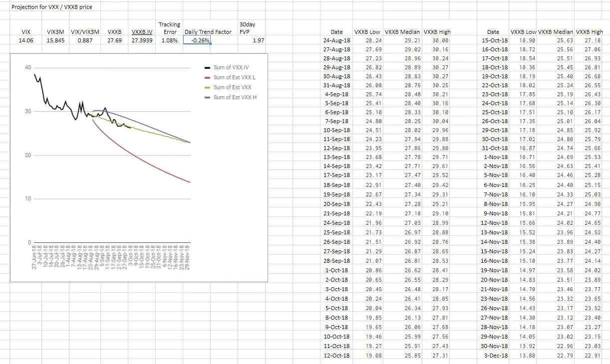
Task: Select the 30day FVP value 1.97
Action: pos(259,40)
